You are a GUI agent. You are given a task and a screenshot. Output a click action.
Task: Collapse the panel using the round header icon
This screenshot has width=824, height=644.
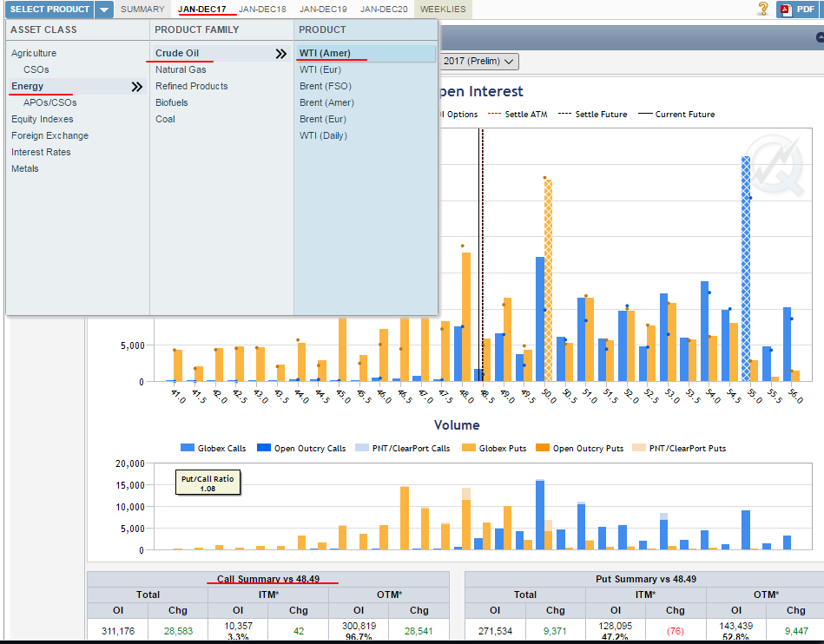(820, 36)
